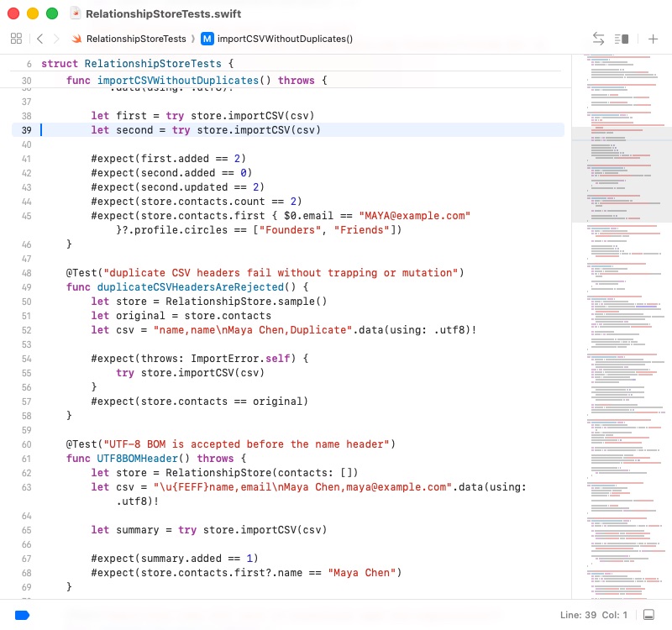Screen dimensions: 672x630
Task: Click the "Maya Chen" string on line 68
Action: coord(362,573)
